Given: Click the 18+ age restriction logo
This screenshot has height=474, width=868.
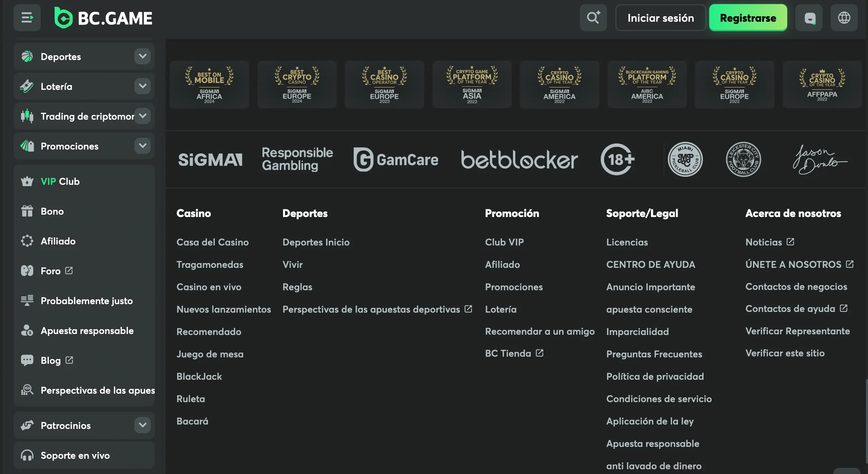Looking at the screenshot, I should [x=617, y=159].
